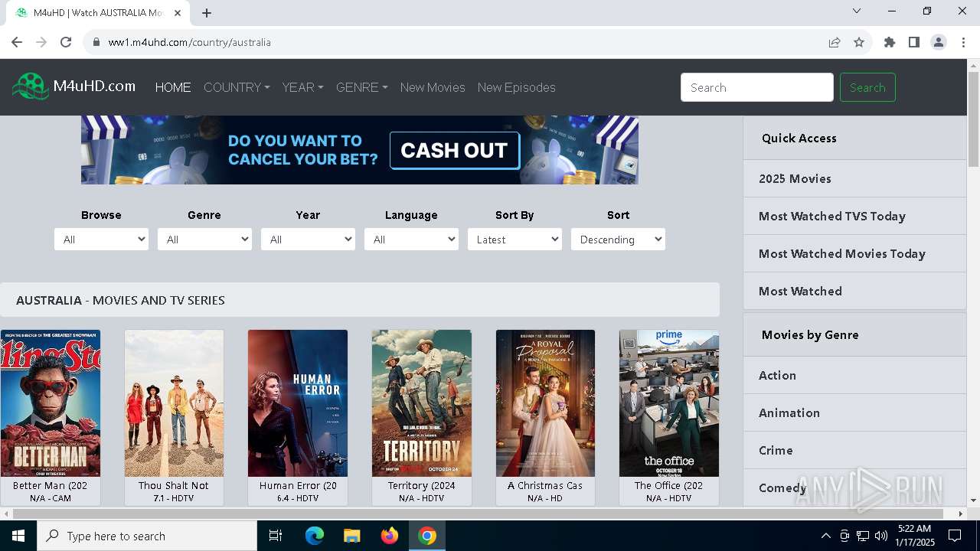Toggle the browser side panel icon
This screenshot has width=980, height=551.
pos(914,42)
